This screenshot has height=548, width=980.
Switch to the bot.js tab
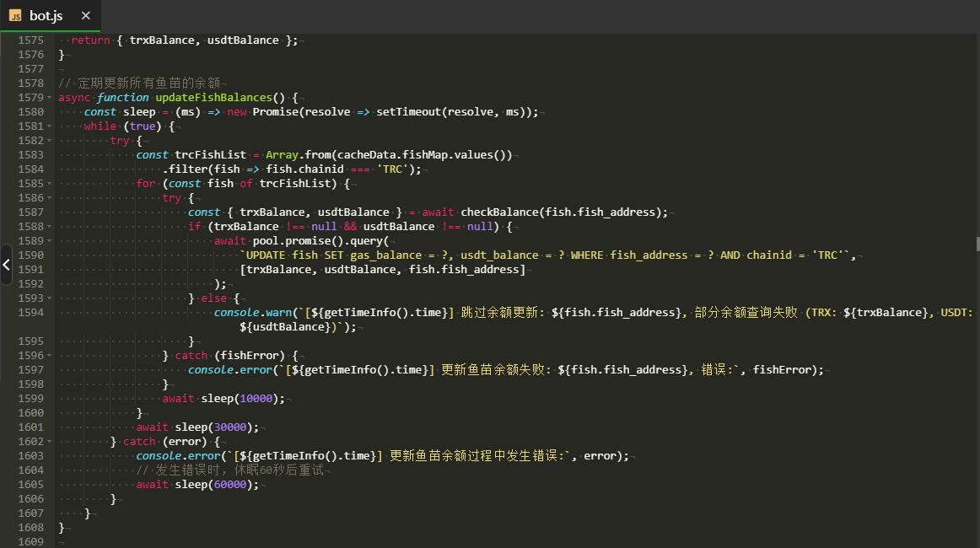(x=46, y=16)
